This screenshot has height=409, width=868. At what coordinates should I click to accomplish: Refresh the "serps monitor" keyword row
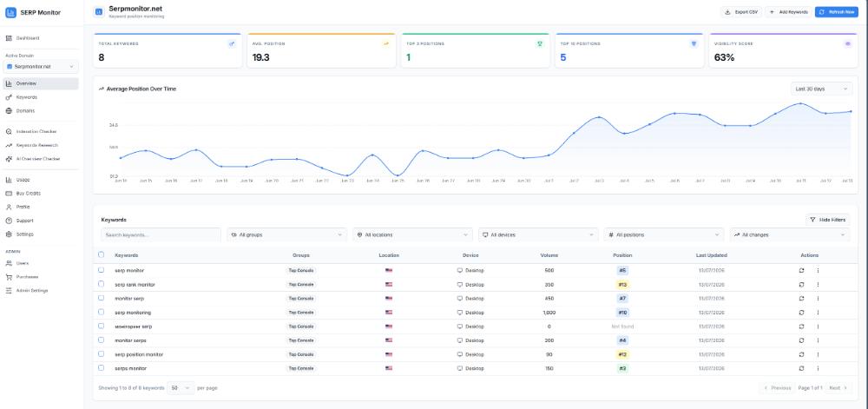pos(801,368)
